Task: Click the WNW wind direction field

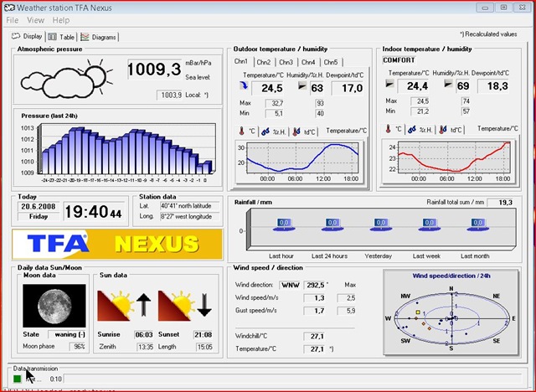Action: coord(290,285)
